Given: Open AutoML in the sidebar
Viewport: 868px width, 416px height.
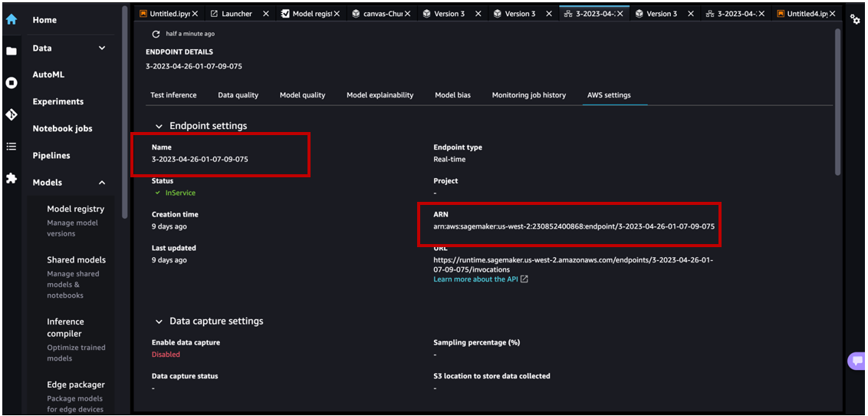Looking at the screenshot, I should pos(49,74).
